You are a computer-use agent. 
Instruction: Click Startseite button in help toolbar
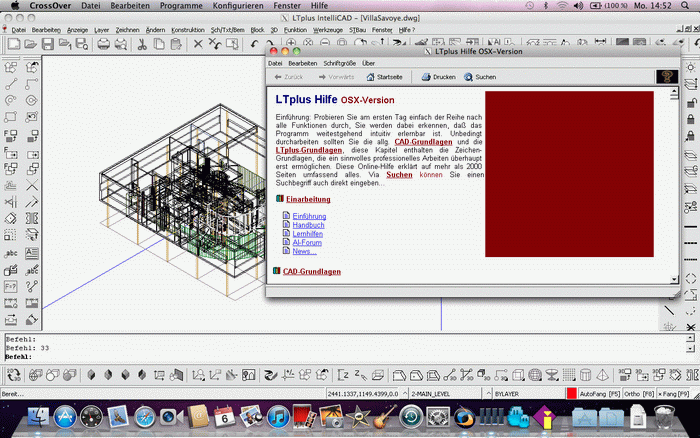point(384,77)
